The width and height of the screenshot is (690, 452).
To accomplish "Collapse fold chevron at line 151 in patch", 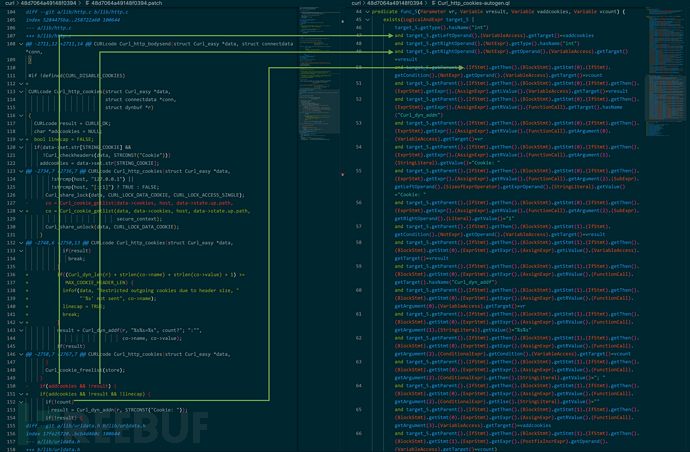I will [21, 394].
